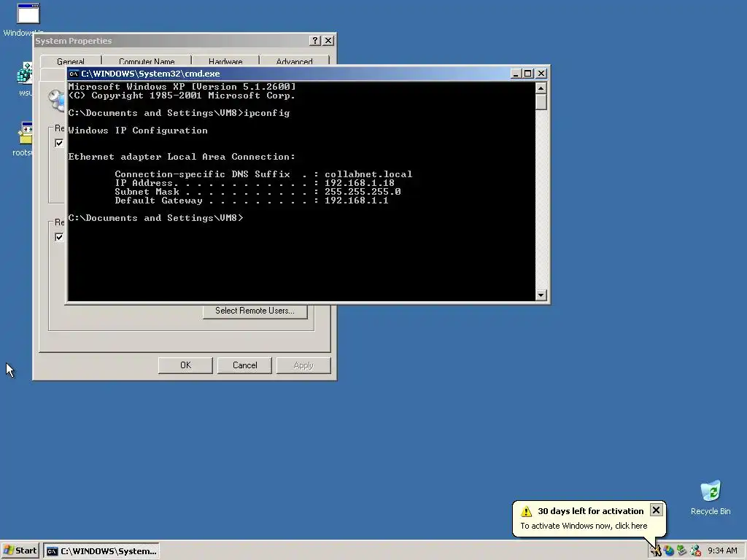Click the cmd scrollbar down arrow
This screenshot has height=560, width=747.
(541, 295)
